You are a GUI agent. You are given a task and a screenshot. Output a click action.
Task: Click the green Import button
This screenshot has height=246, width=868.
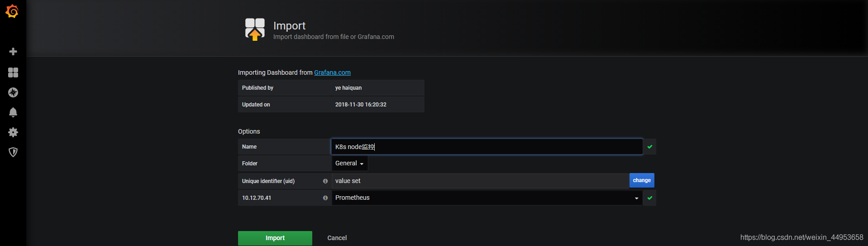coord(275,238)
